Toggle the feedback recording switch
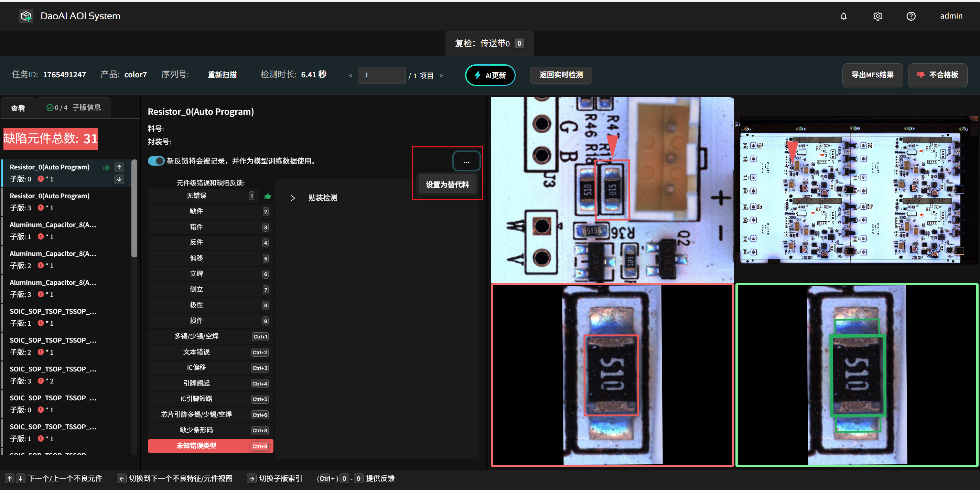 coord(156,161)
